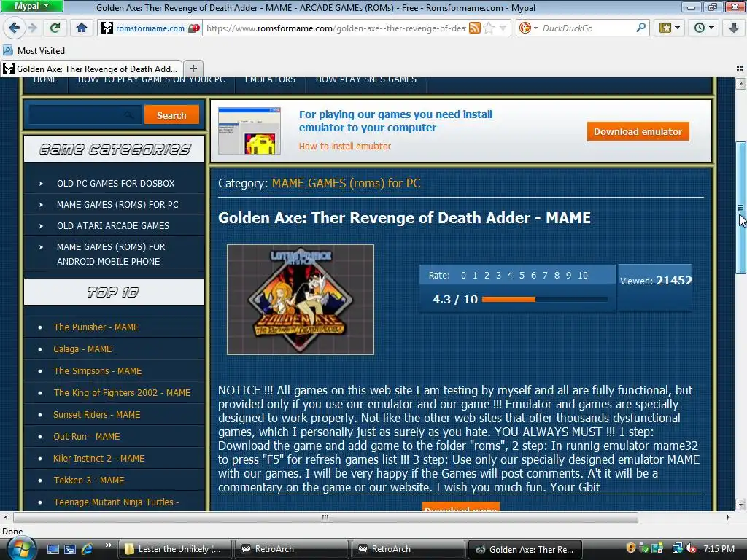Viewport: 747px width, 560px height.
Task: Open Galaga - MAME link
Action: [x=82, y=349]
